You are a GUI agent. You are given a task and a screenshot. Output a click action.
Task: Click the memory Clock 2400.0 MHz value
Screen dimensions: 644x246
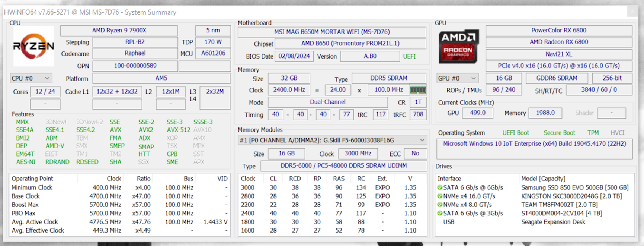point(289,90)
